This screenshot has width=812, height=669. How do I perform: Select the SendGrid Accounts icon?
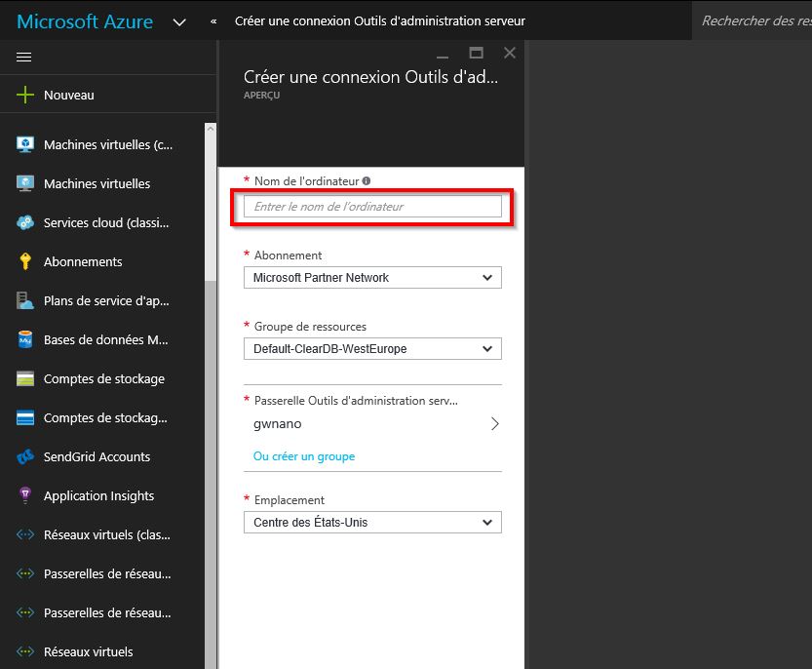point(25,456)
